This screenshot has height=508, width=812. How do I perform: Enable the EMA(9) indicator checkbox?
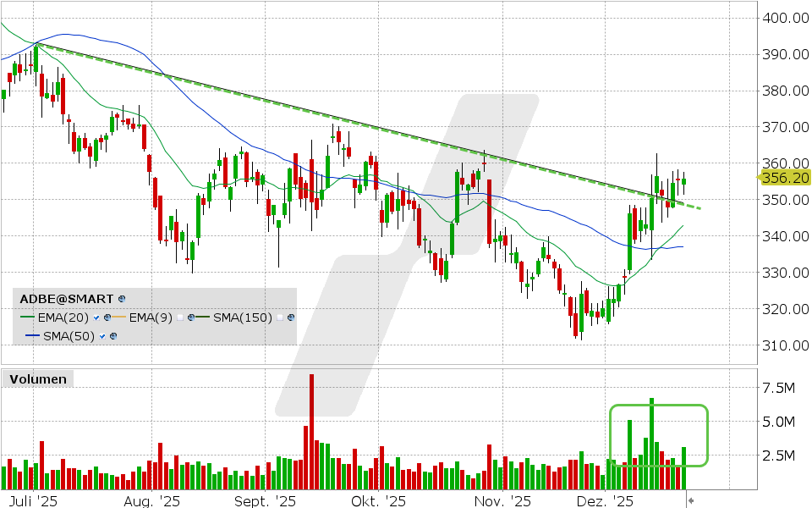point(180,317)
